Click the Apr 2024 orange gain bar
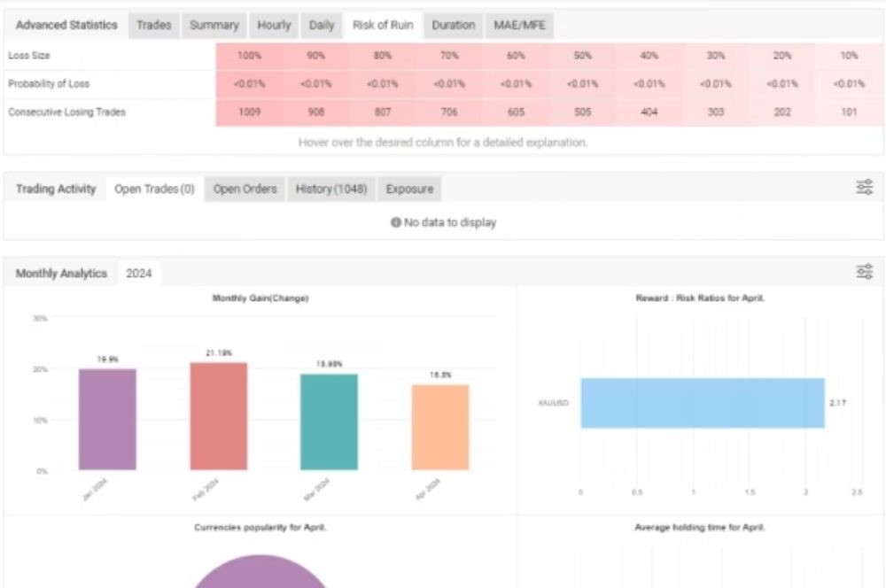Viewport: 886px width, 588px height. pyautogui.click(x=440, y=427)
